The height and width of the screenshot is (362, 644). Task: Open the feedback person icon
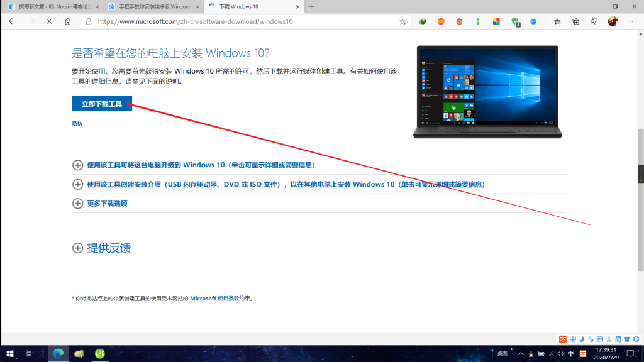pyautogui.click(x=594, y=21)
